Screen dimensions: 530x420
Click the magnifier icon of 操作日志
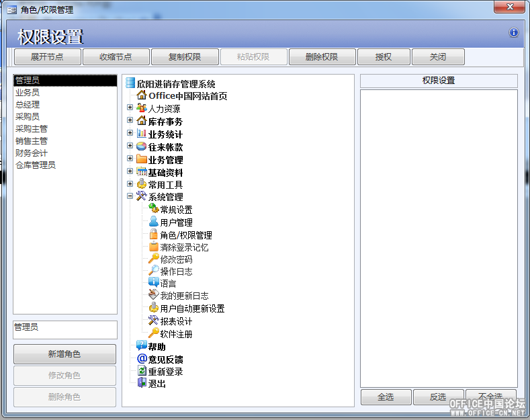point(153,271)
